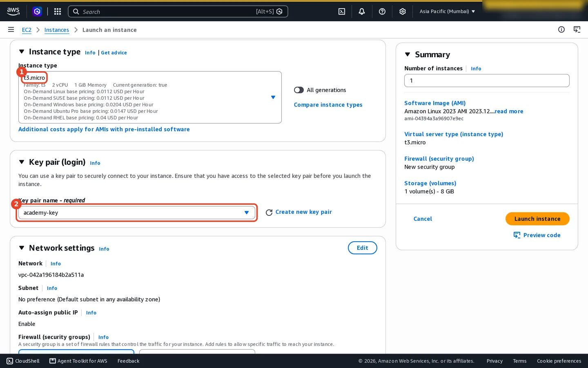Click the Amazon Q icon in header

click(37, 11)
